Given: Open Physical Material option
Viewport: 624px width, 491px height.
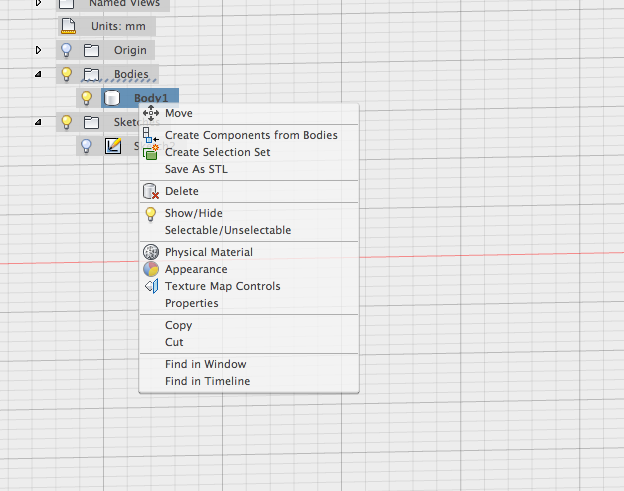Looking at the screenshot, I should 249,252.
